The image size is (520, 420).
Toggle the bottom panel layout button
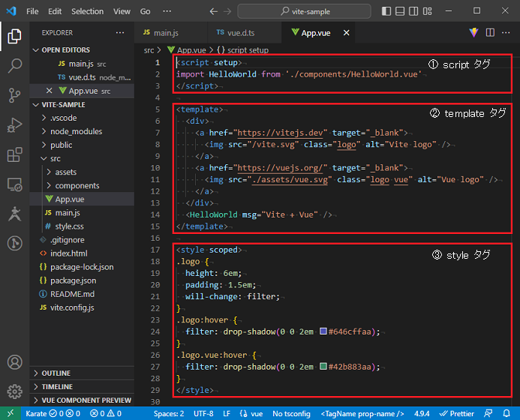click(400, 11)
